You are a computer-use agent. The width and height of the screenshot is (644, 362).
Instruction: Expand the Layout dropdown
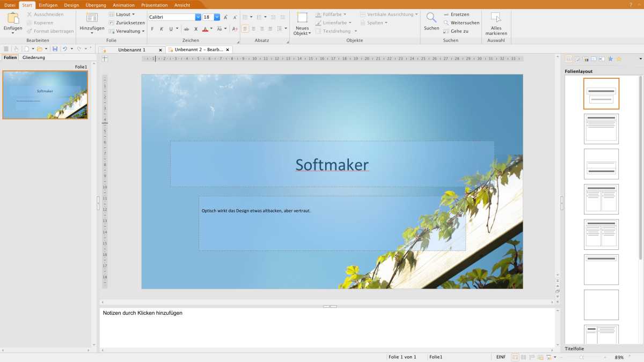click(122, 14)
